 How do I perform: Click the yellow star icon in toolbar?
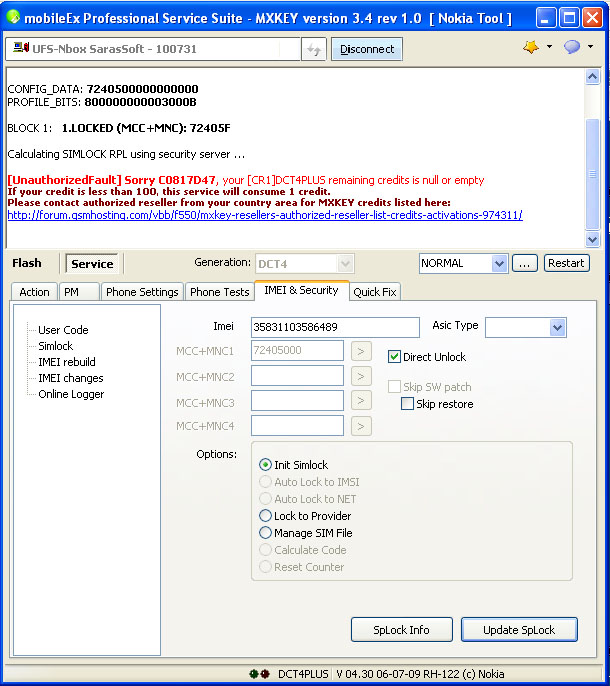[532, 48]
